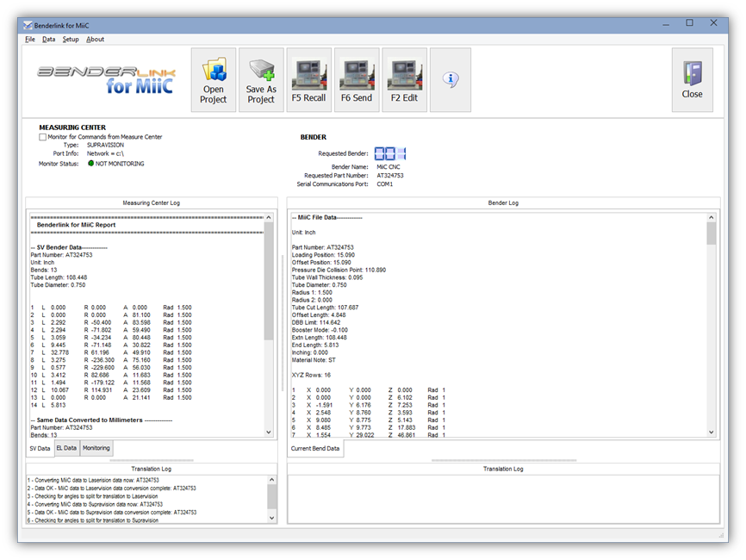Select the Current Bend Data tab

[x=315, y=448]
